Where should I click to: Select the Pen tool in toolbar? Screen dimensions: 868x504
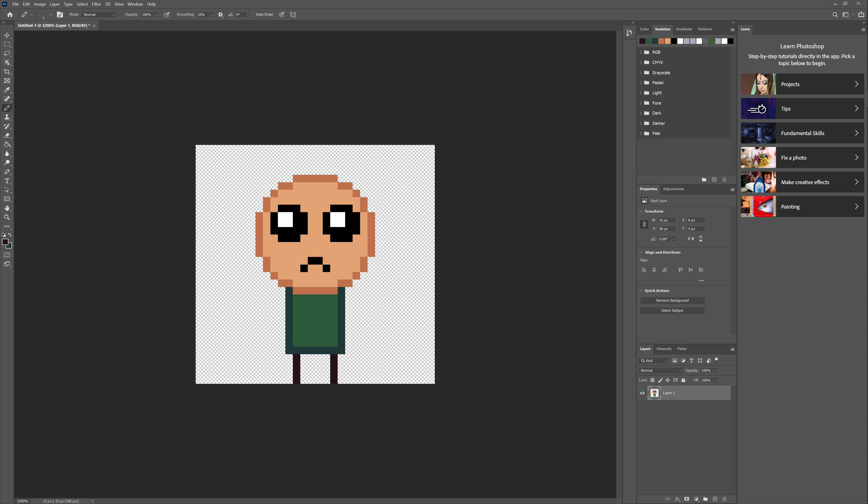tap(7, 172)
